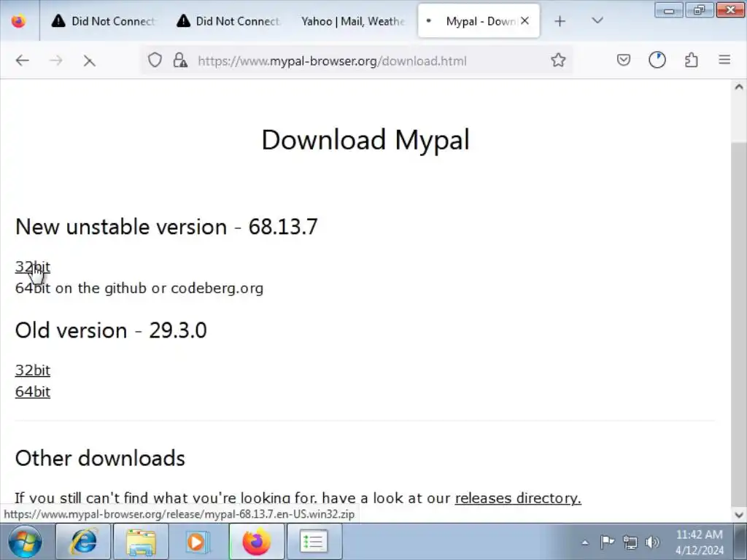The height and width of the screenshot is (560, 747).
Task: Click '64bit on the github or codeberg.org' text
Action: pyautogui.click(x=139, y=288)
